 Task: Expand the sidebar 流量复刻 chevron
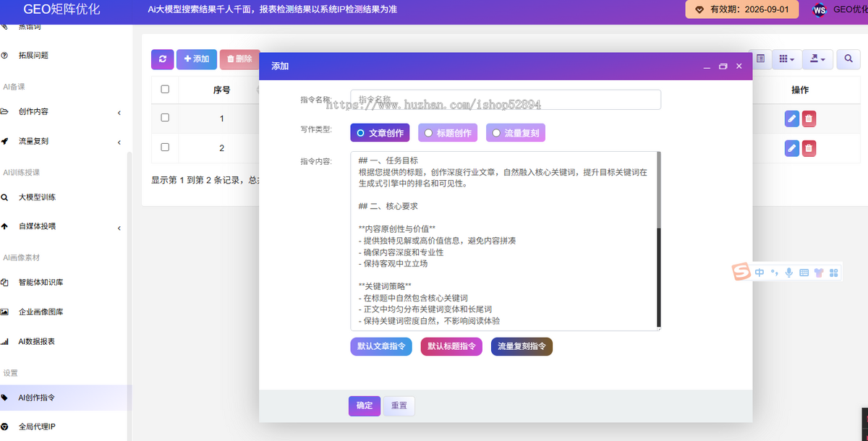coord(119,142)
